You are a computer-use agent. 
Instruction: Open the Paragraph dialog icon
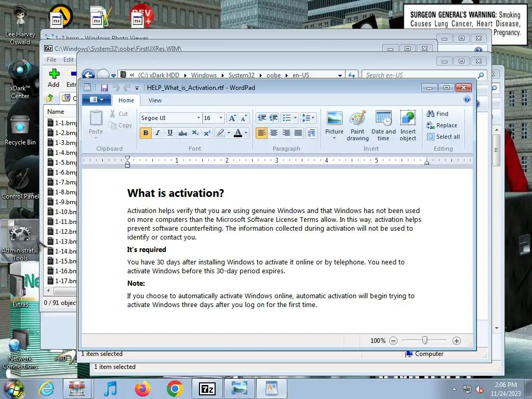[x=312, y=133]
